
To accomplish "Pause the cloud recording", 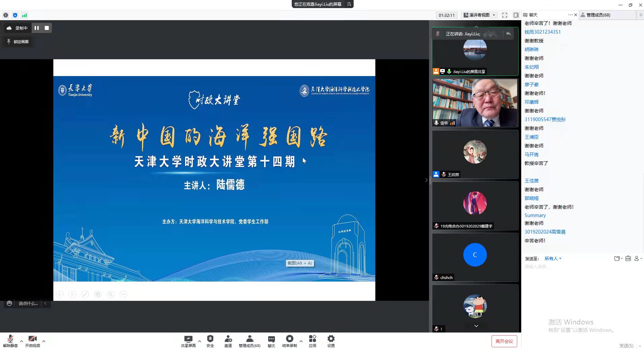I will coord(37,28).
